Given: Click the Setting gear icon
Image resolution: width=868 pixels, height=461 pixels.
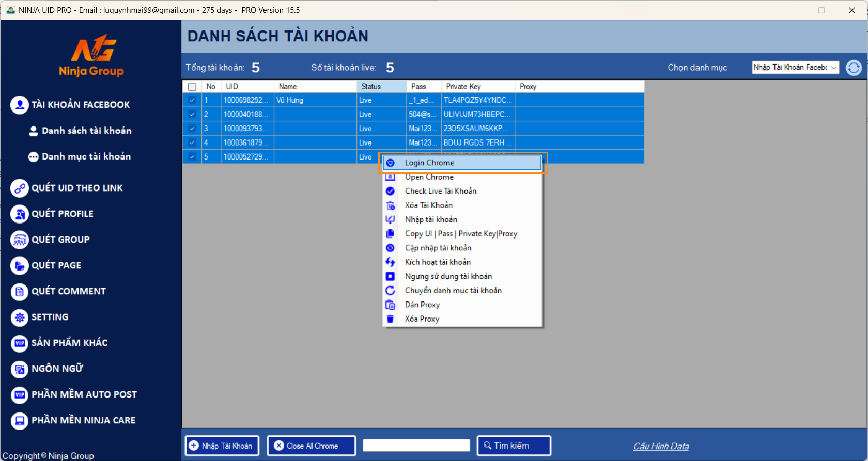Looking at the screenshot, I should (20, 317).
